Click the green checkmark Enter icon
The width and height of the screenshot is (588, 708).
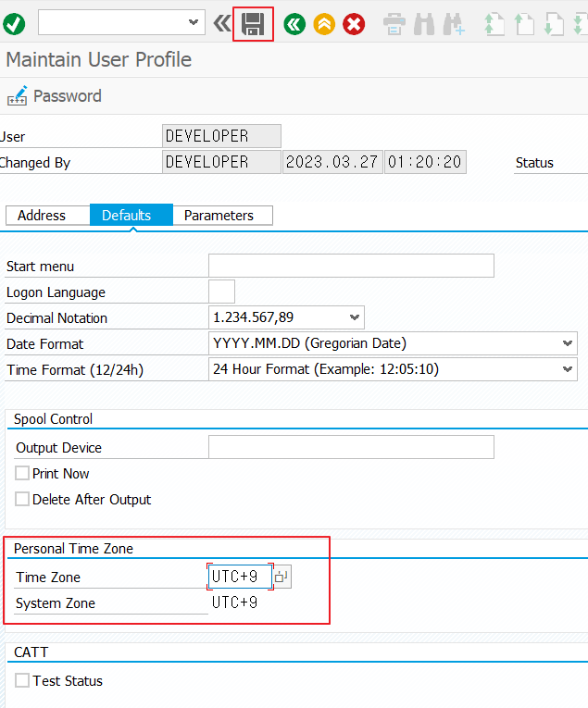point(14,24)
